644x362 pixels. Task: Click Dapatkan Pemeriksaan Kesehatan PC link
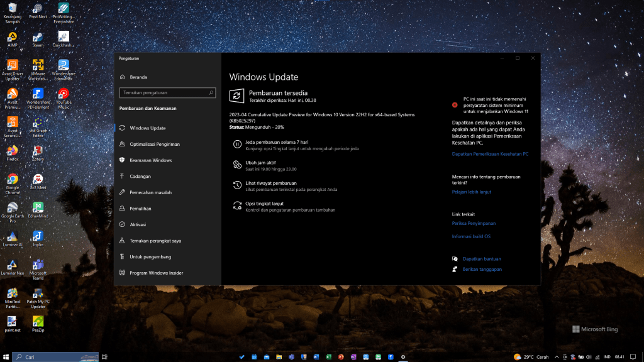point(490,154)
